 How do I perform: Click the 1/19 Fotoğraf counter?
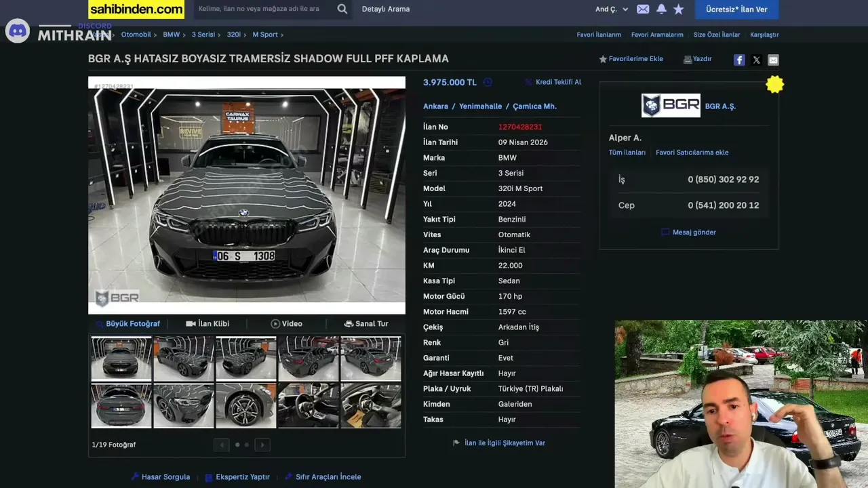tap(114, 445)
